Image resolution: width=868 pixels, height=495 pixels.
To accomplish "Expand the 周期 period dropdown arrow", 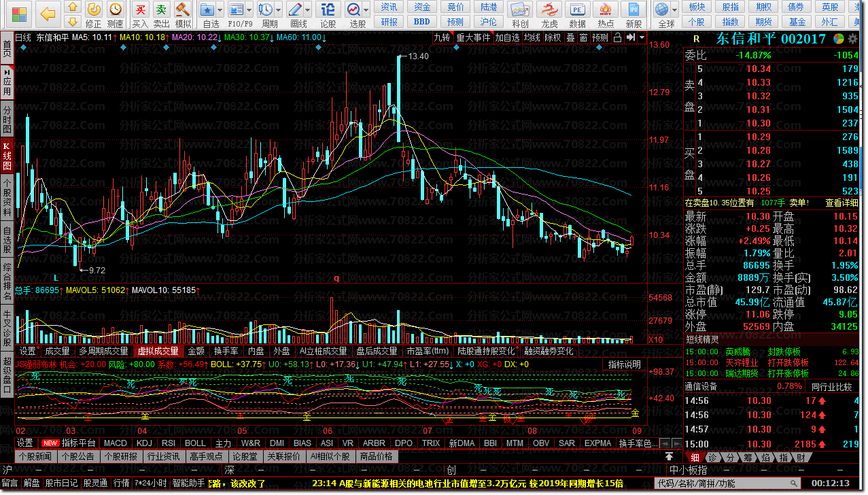I will 278,10.
